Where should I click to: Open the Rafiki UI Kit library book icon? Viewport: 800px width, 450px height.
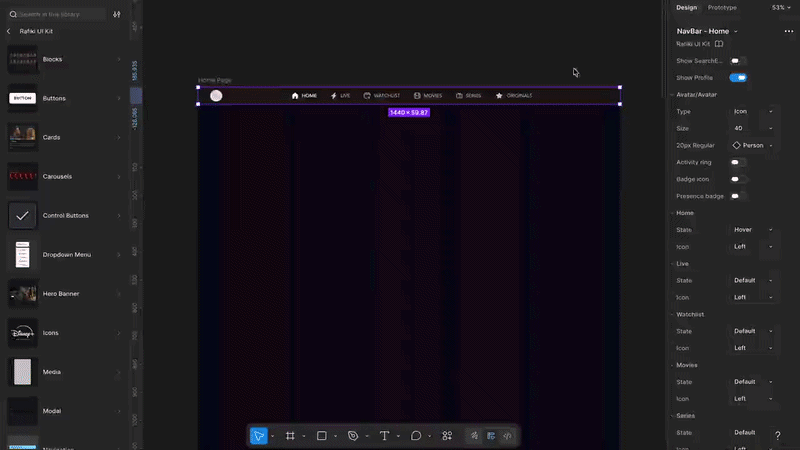[719, 44]
